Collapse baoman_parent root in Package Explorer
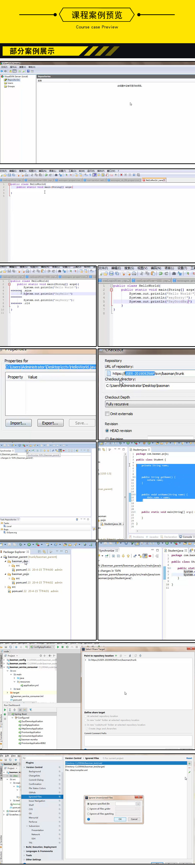The height and width of the screenshot is (868, 195). (x=1, y=557)
